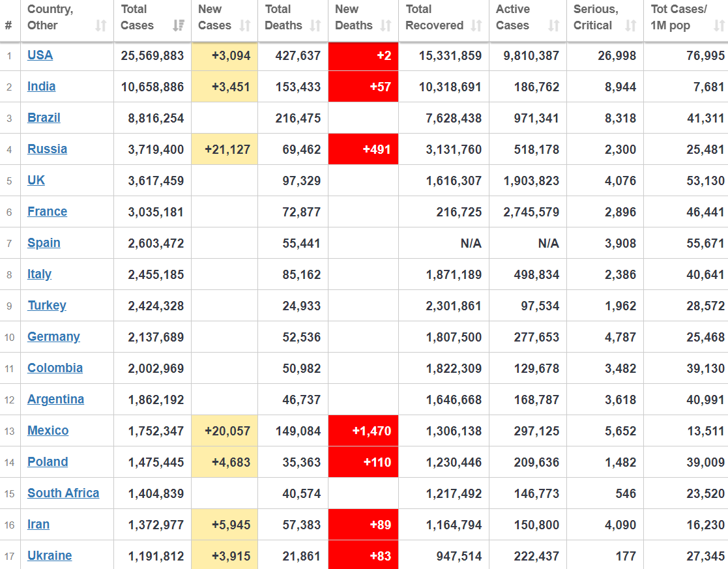
Task: Open the Brazil country link
Action: pos(44,117)
